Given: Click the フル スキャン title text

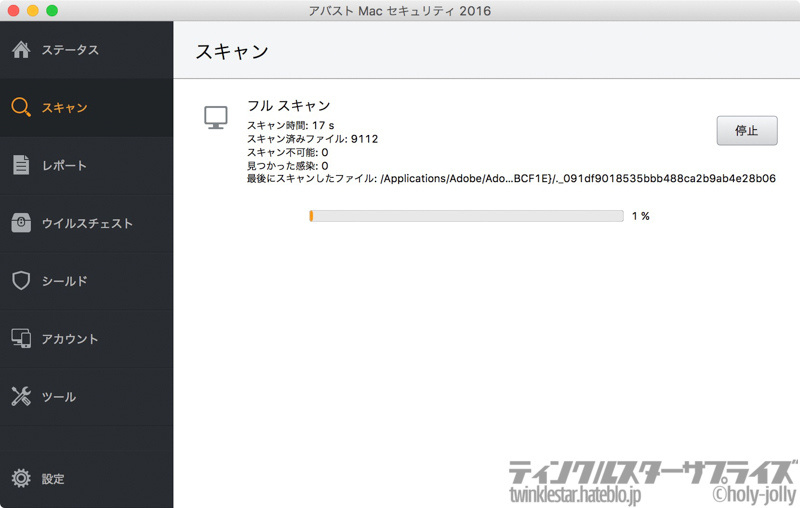Looking at the screenshot, I should point(289,106).
